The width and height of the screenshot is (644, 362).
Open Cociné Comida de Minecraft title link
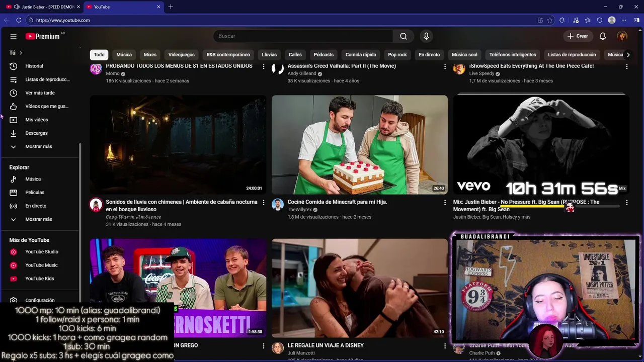point(337,202)
